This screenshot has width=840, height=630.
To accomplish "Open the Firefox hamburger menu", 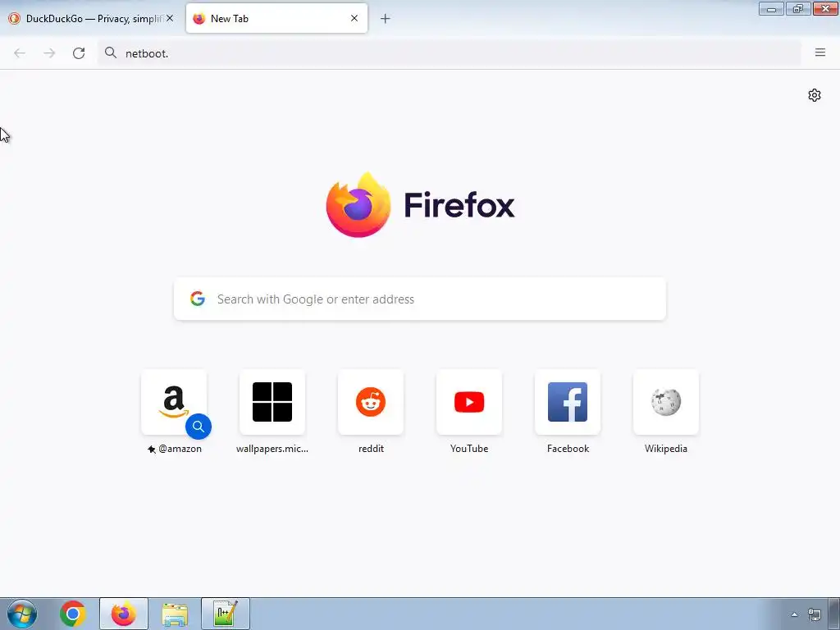I will coord(820,52).
